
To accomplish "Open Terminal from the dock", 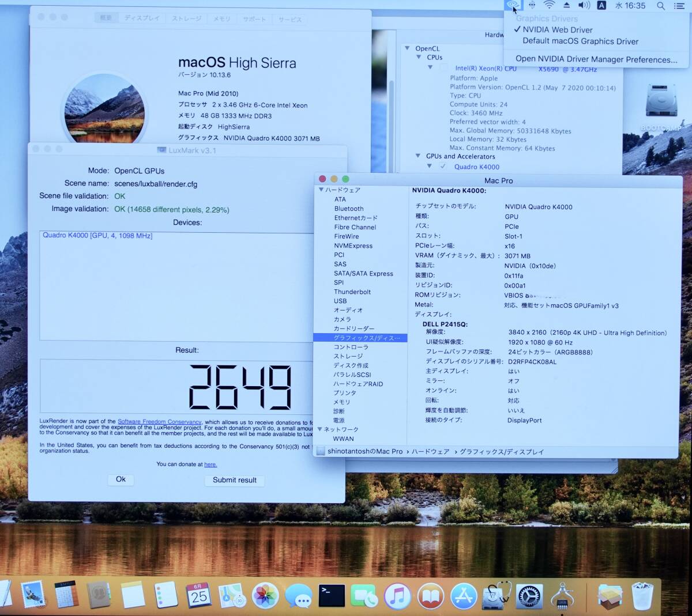I will click(332, 596).
